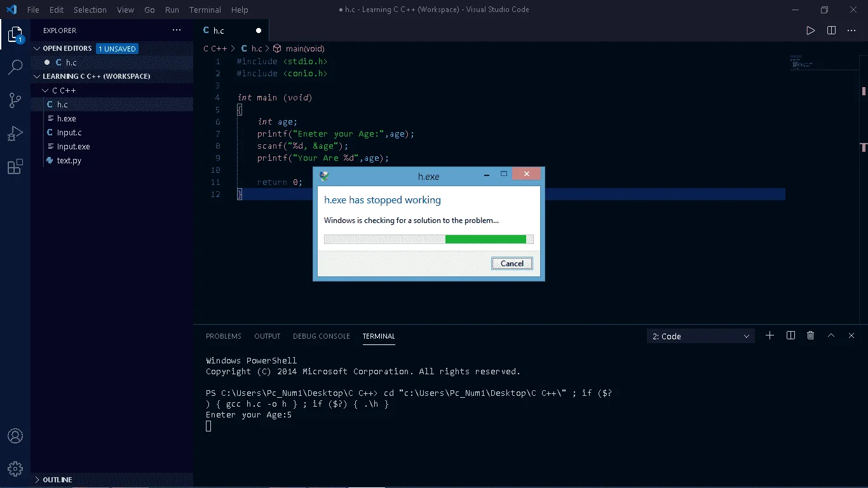Open the terminal selector dropdown '2: Code'
The height and width of the screenshot is (488, 868).
click(701, 336)
